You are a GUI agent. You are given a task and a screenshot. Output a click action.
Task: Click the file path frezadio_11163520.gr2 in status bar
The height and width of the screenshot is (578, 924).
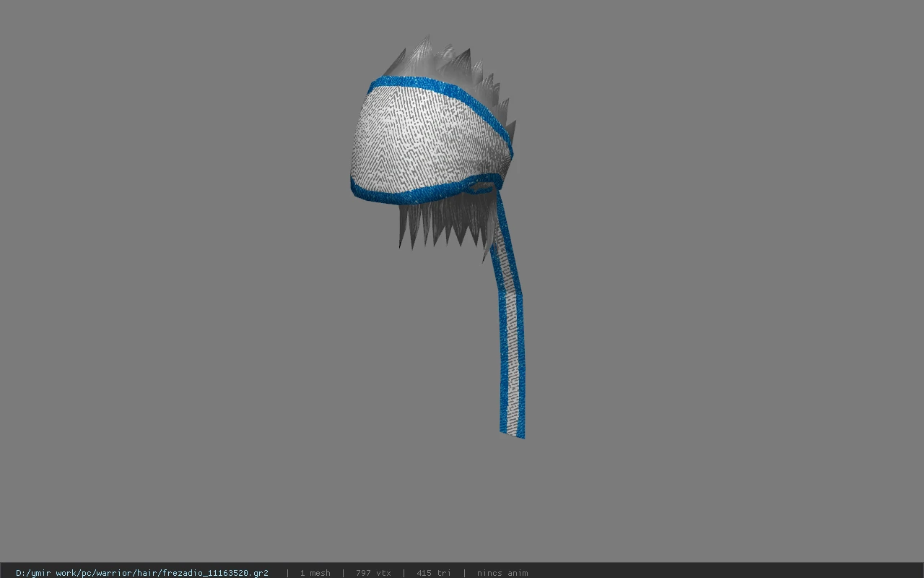click(142, 573)
